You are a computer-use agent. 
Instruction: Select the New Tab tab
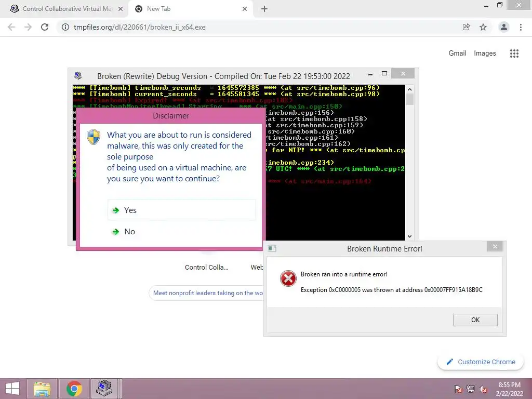point(190,9)
